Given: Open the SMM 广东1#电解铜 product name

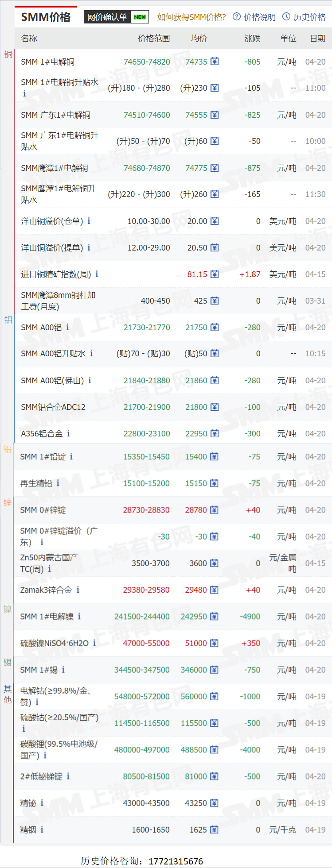Looking at the screenshot, I should click(x=55, y=115).
